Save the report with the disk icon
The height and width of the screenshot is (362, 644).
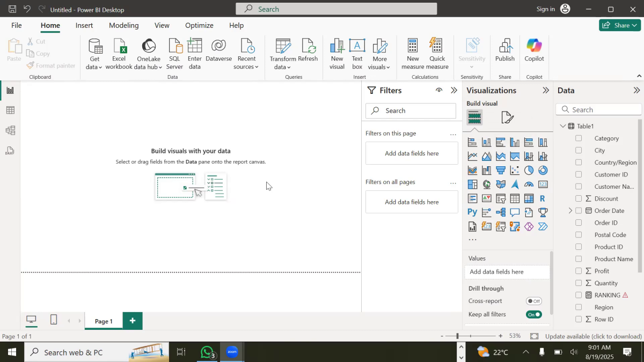(12, 9)
